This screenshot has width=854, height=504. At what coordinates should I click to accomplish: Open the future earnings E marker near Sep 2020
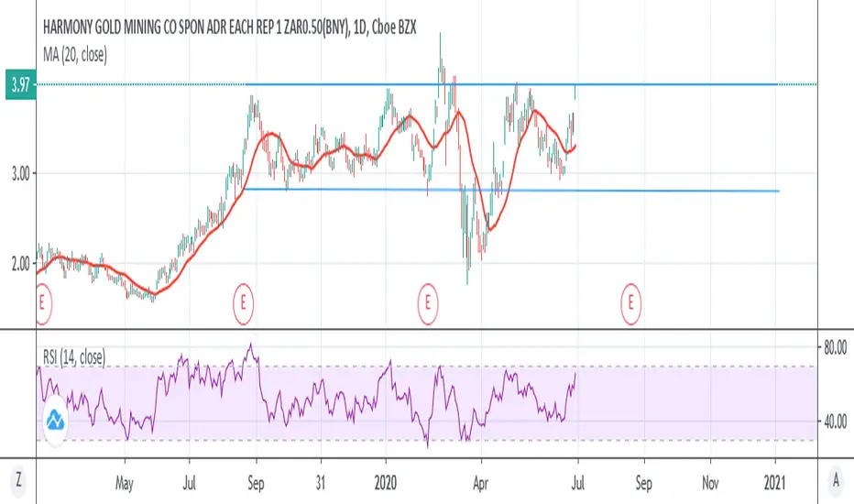(631, 303)
